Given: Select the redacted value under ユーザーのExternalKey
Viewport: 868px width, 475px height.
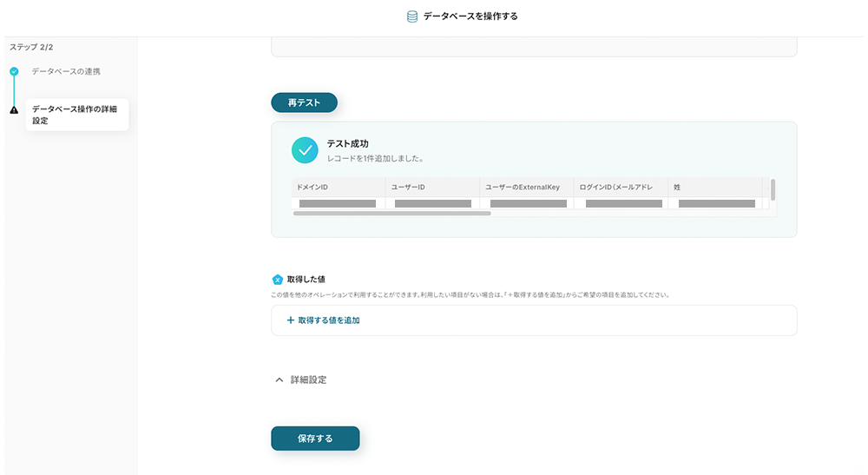Looking at the screenshot, I should click(528, 204).
